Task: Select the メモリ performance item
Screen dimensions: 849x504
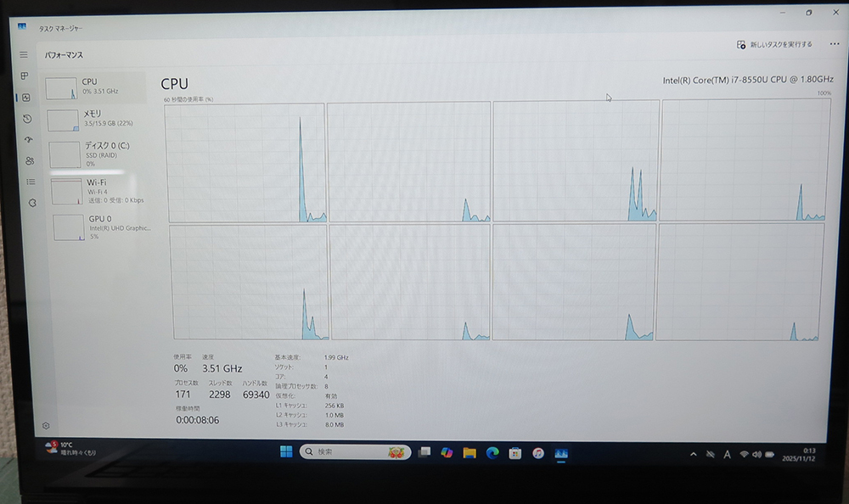Action: coord(97,119)
